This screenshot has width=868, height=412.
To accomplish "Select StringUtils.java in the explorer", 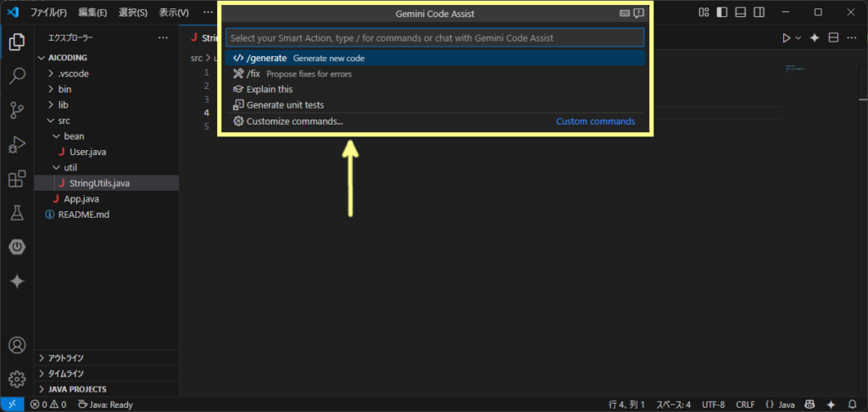I will (x=106, y=183).
